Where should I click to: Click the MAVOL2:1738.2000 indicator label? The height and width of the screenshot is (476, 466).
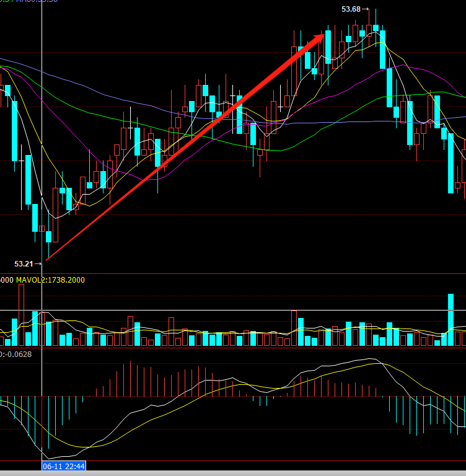click(x=50, y=280)
